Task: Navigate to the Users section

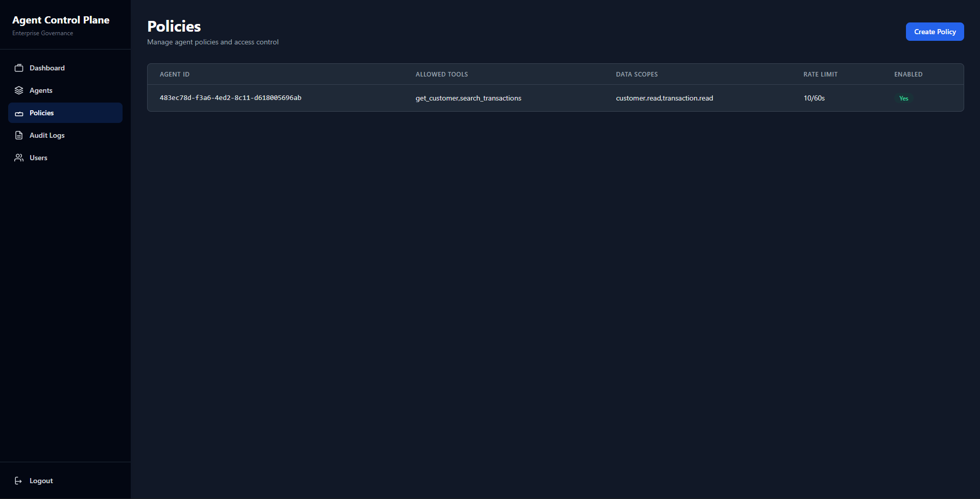Action: pyautogui.click(x=65, y=158)
